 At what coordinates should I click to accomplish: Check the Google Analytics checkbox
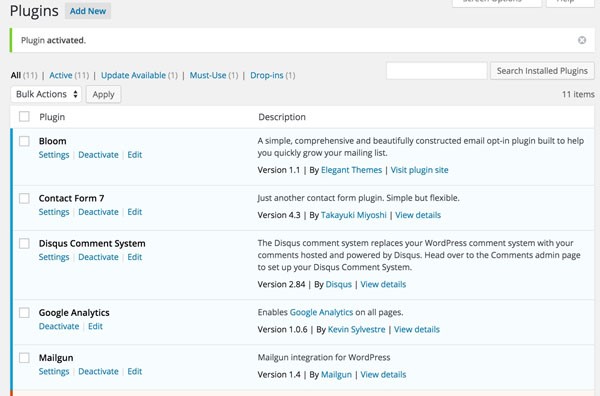24,313
